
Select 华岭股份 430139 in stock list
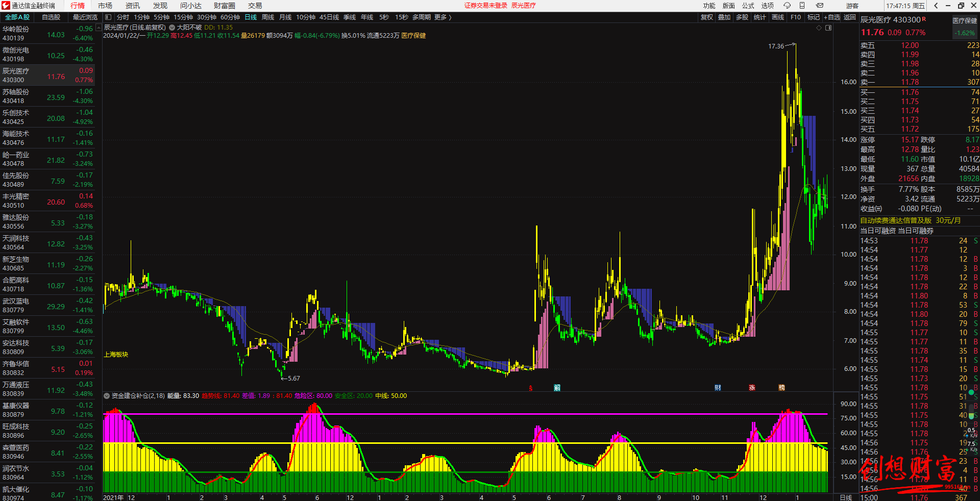coord(47,33)
